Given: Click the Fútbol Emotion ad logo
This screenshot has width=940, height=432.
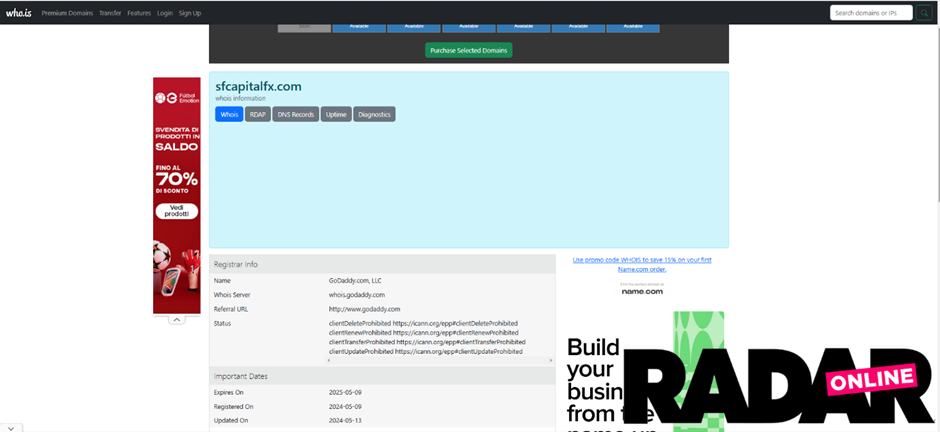Looking at the screenshot, I should 177,98.
